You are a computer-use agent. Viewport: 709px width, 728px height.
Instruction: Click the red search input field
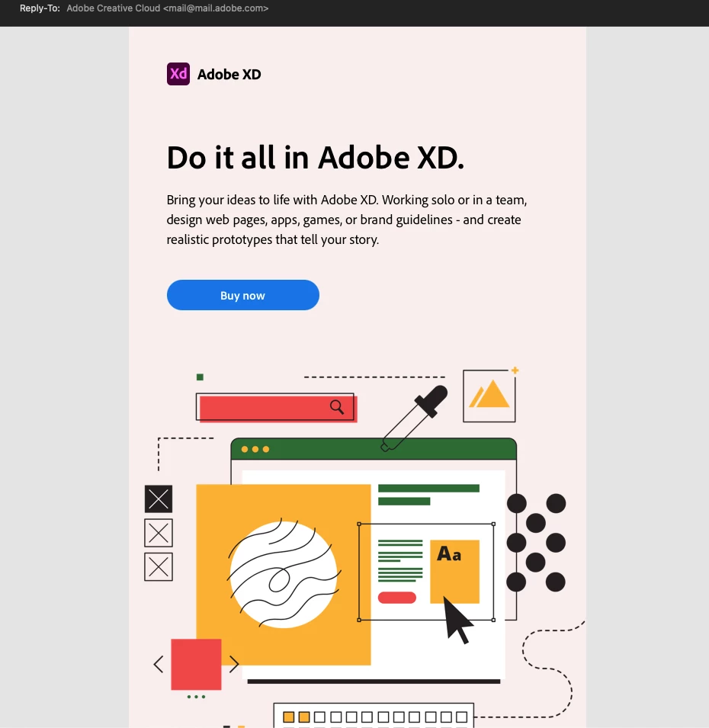coord(276,407)
